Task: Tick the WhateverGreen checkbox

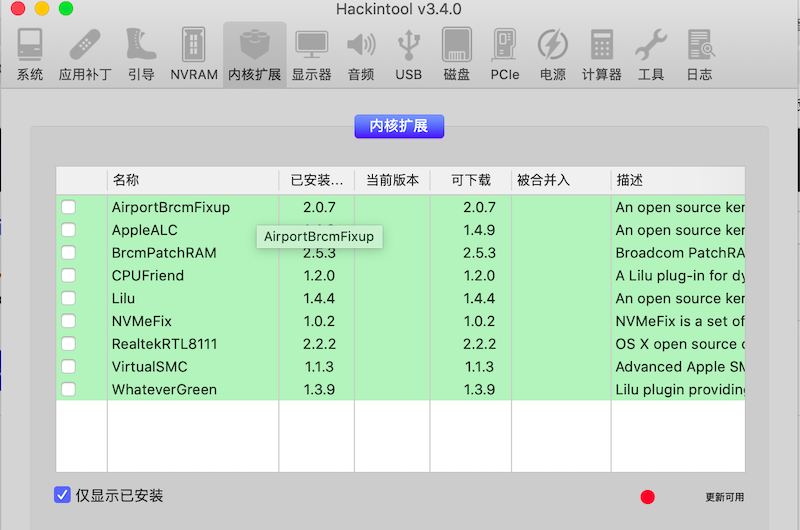Action: click(x=68, y=389)
